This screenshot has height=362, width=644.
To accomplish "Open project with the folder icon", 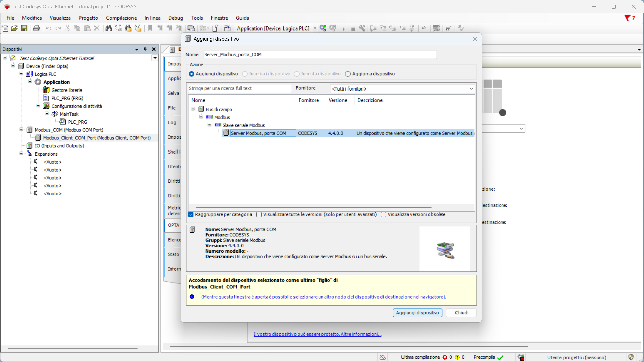I will pos(14,28).
